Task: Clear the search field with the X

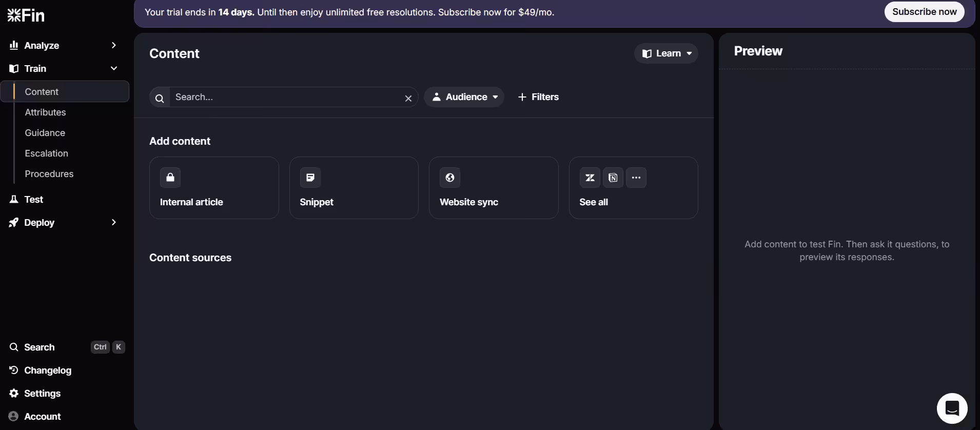Action: pyautogui.click(x=408, y=98)
